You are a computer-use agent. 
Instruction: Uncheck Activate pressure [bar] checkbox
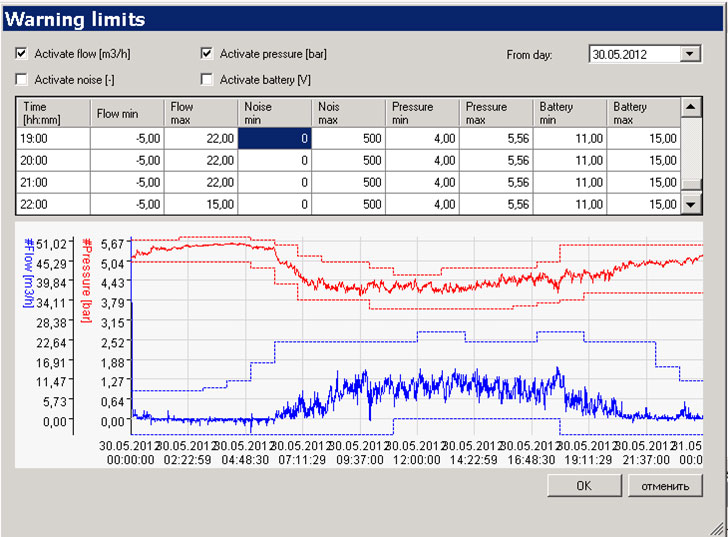207,53
